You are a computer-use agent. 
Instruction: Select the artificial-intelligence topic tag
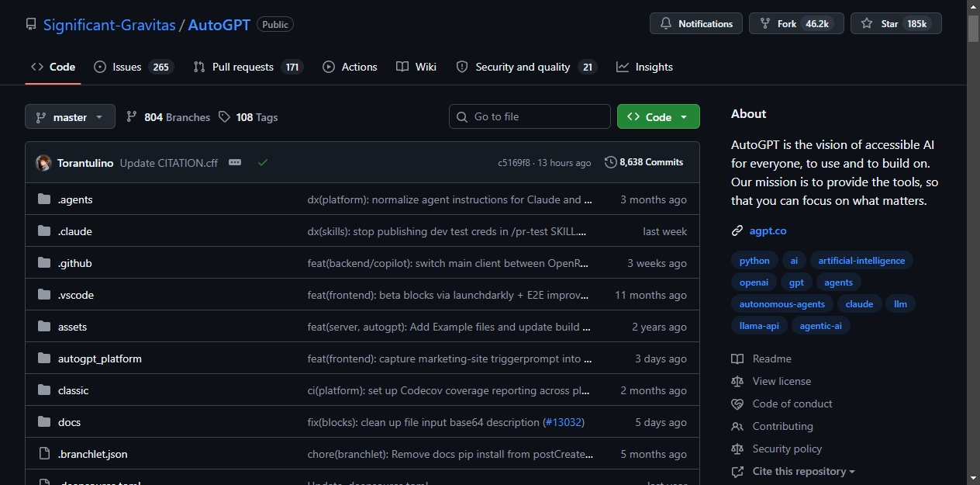(861, 261)
